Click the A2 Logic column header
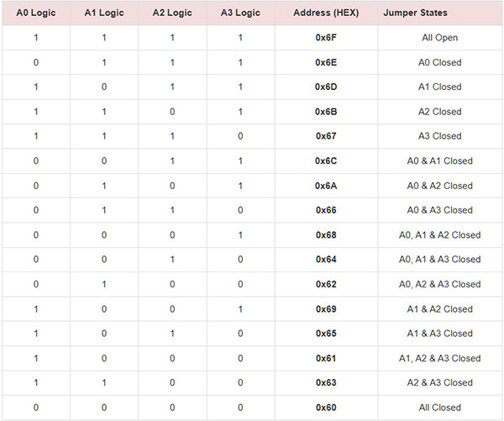 171,13
